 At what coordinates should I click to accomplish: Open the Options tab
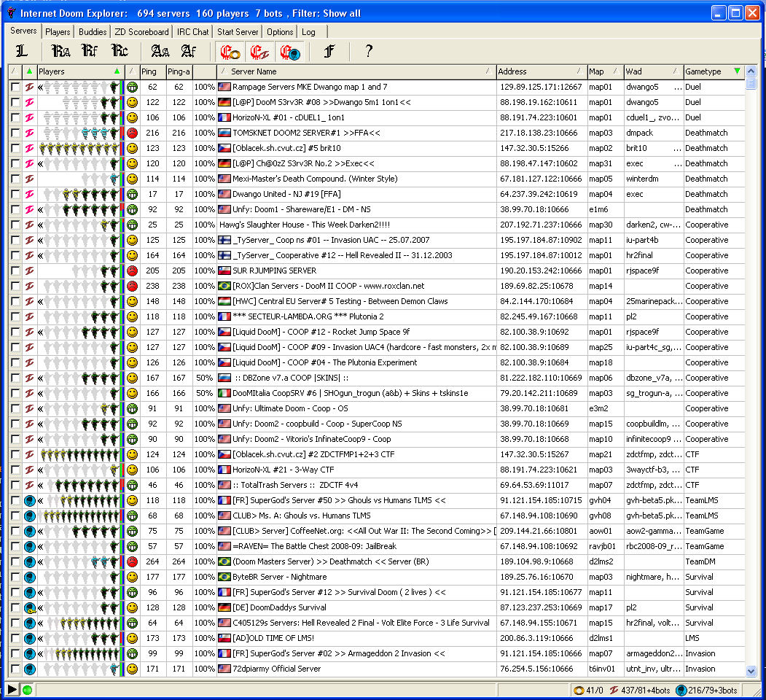tap(280, 32)
